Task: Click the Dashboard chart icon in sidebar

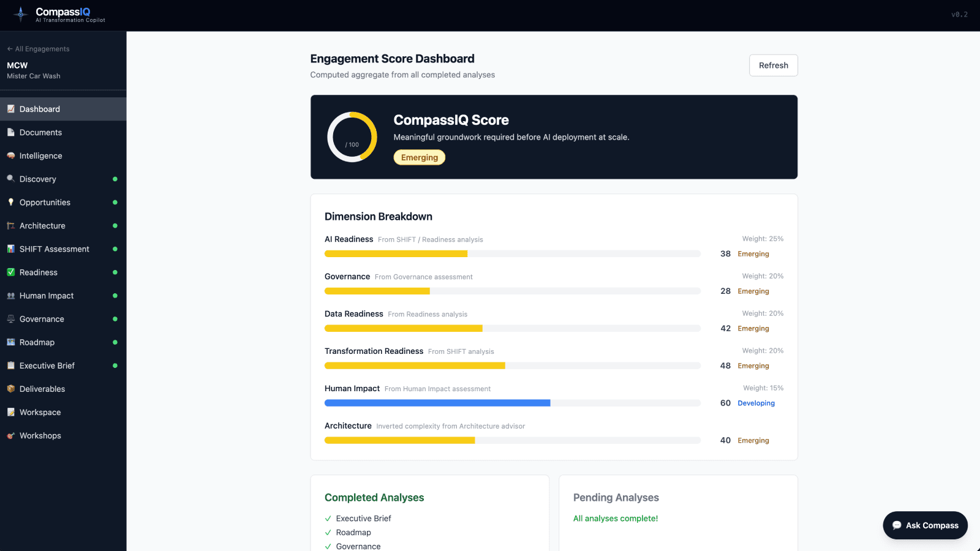Action: (x=10, y=109)
